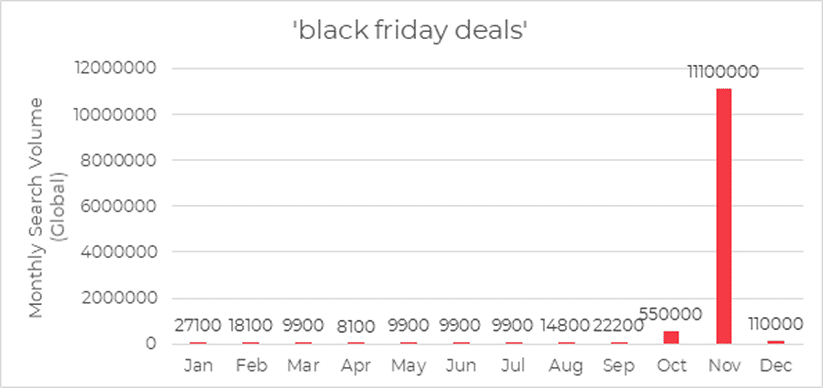Click the 2000000 y-axis label
This screenshot has height=388, width=823.
tap(123, 298)
